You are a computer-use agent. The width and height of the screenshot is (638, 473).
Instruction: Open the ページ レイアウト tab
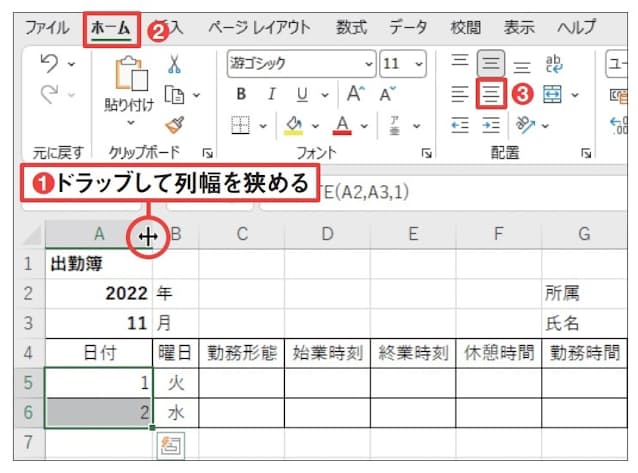(260, 28)
